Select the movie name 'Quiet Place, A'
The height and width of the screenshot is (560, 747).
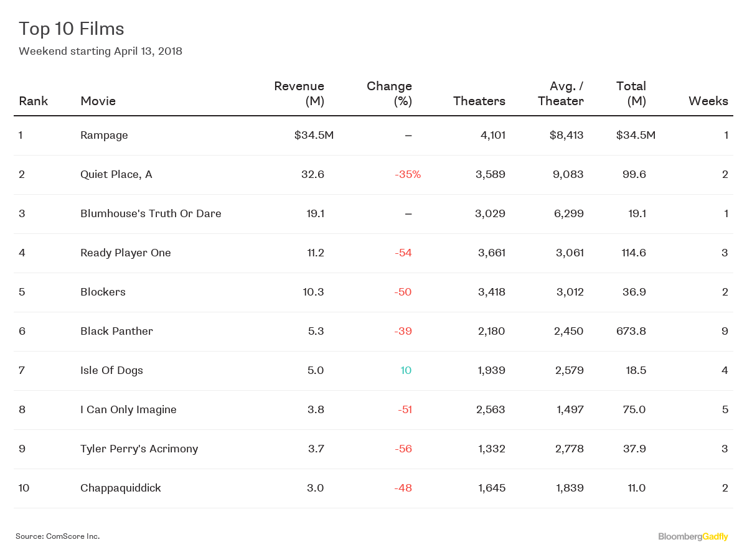point(116,174)
